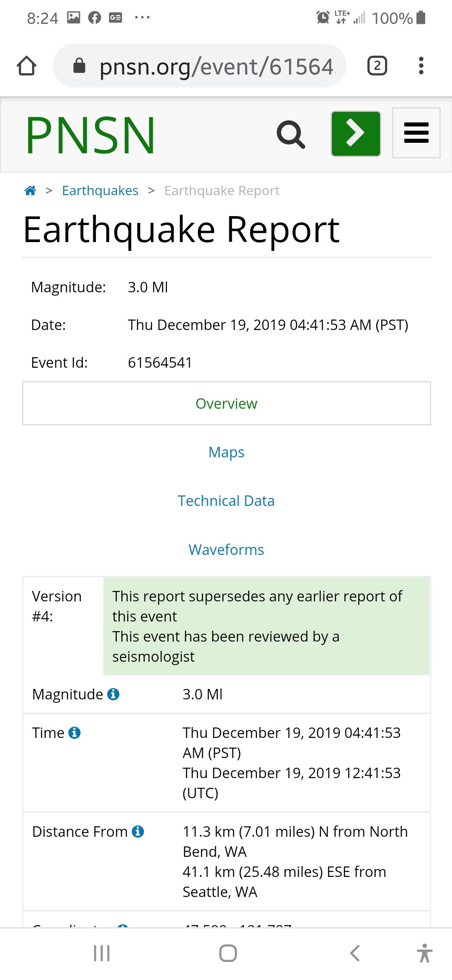Image resolution: width=452 pixels, height=980 pixels.
Task: Open the browser tab switcher
Action: (377, 66)
